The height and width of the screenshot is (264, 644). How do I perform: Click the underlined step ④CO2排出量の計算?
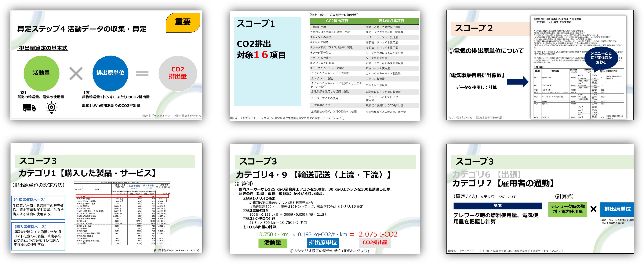[259, 227]
